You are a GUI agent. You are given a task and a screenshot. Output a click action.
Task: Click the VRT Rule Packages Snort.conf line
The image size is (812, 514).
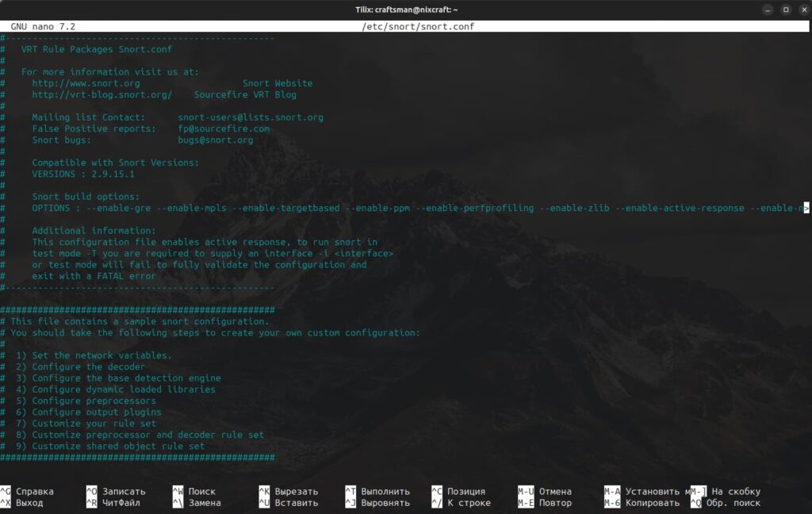(97, 49)
